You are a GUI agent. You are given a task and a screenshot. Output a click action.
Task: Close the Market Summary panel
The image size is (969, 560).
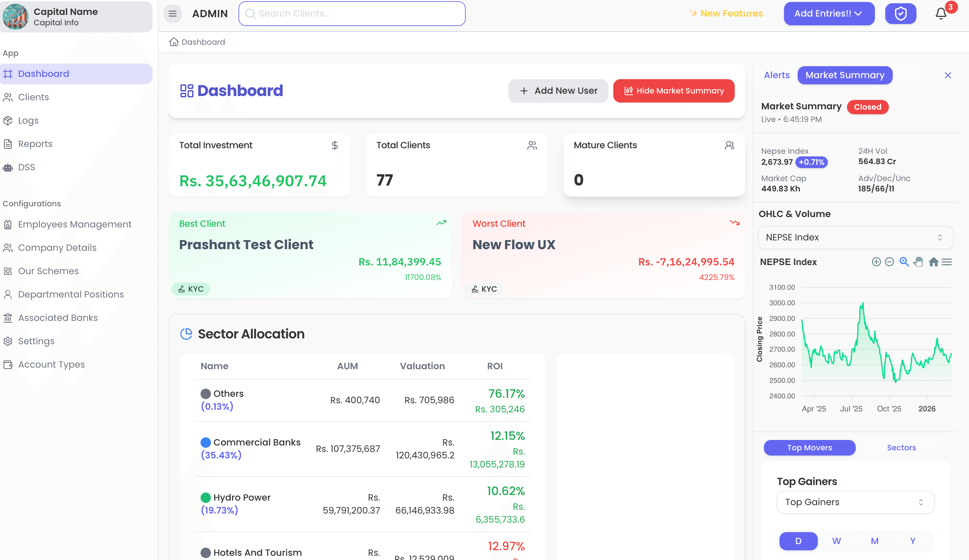948,75
